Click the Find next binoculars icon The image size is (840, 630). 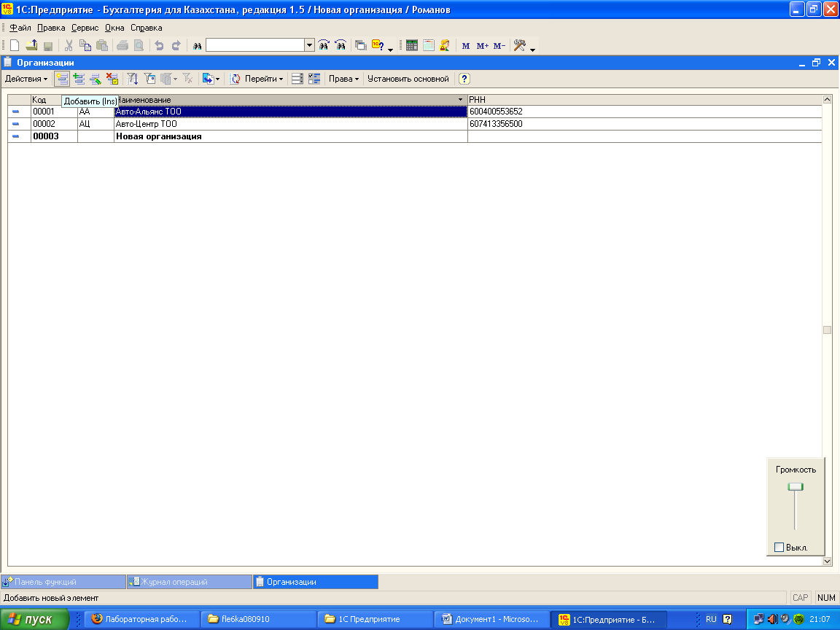324,45
